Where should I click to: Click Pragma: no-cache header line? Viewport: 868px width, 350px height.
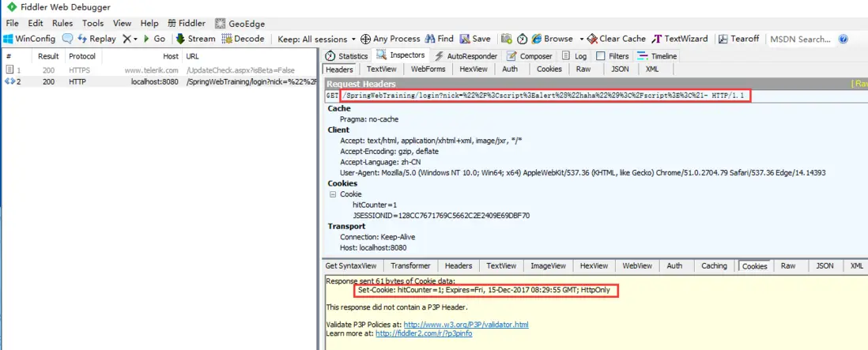click(368, 119)
